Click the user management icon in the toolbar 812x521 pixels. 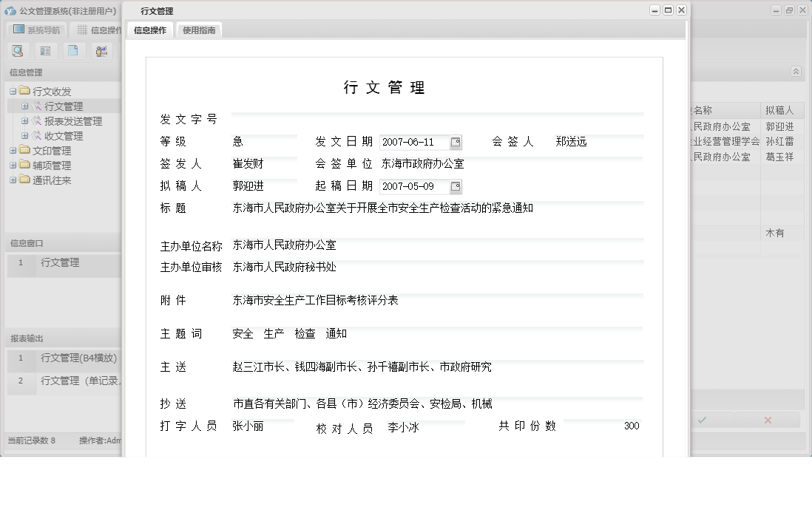101,50
